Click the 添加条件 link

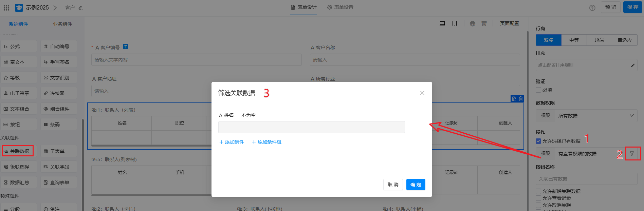[232, 142]
